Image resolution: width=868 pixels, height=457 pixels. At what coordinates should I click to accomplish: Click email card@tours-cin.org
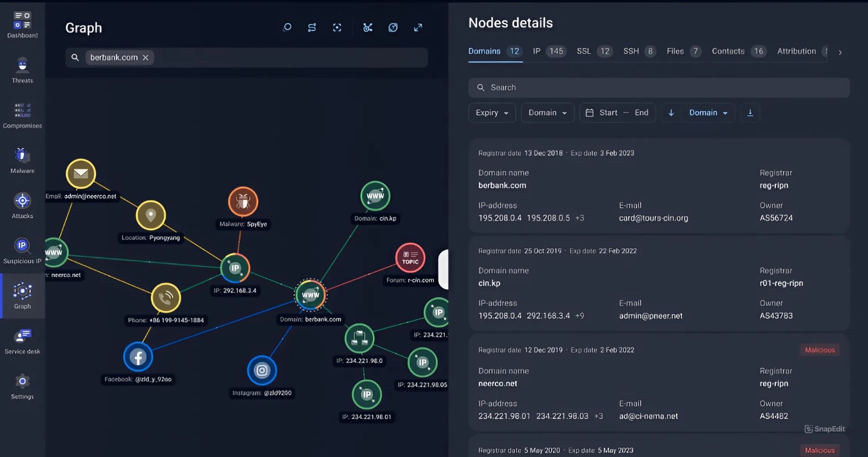(653, 218)
